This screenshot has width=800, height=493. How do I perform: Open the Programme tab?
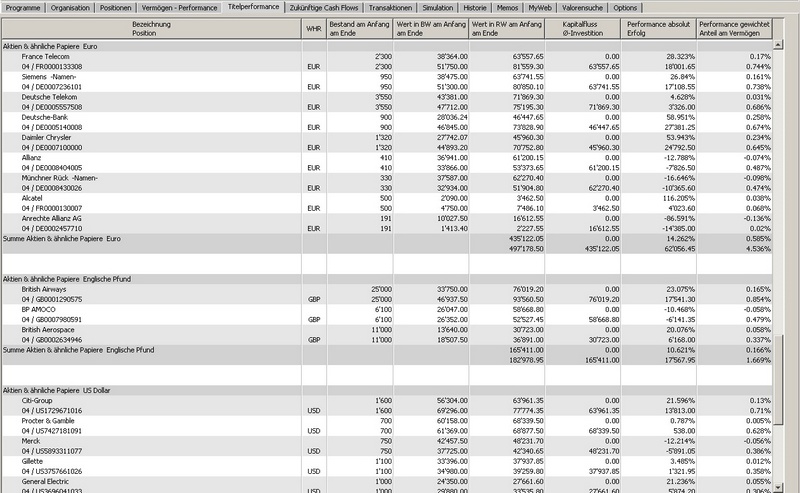pos(22,8)
